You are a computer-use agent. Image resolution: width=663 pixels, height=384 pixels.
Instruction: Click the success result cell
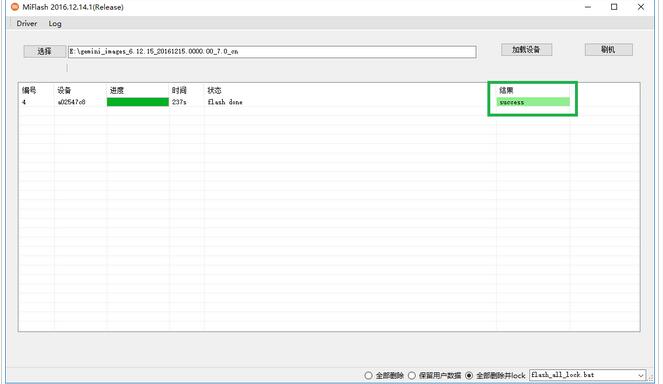(533, 102)
